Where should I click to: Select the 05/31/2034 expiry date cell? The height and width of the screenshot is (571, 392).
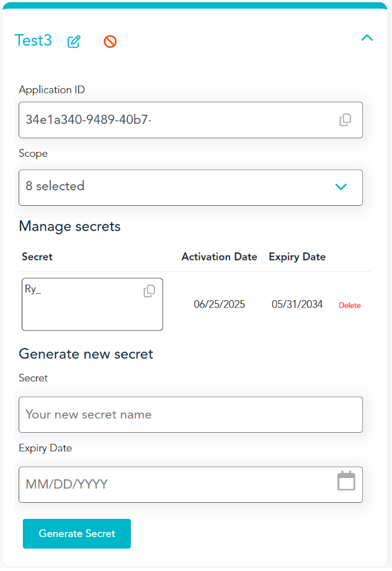[297, 304]
